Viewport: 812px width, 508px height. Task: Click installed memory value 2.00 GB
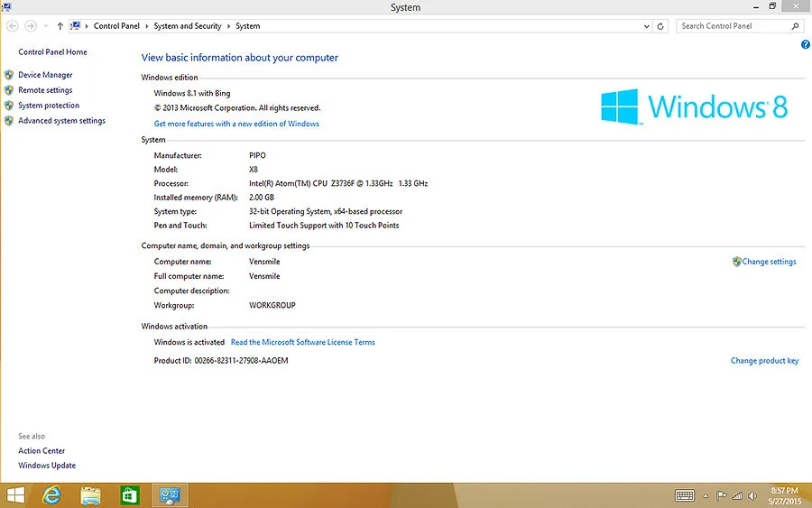(262, 198)
